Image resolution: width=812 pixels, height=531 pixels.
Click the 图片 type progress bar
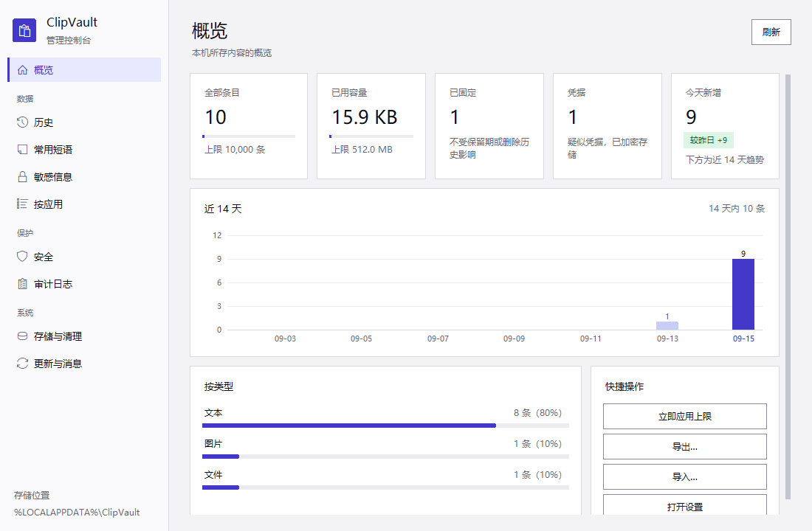[x=385, y=457]
